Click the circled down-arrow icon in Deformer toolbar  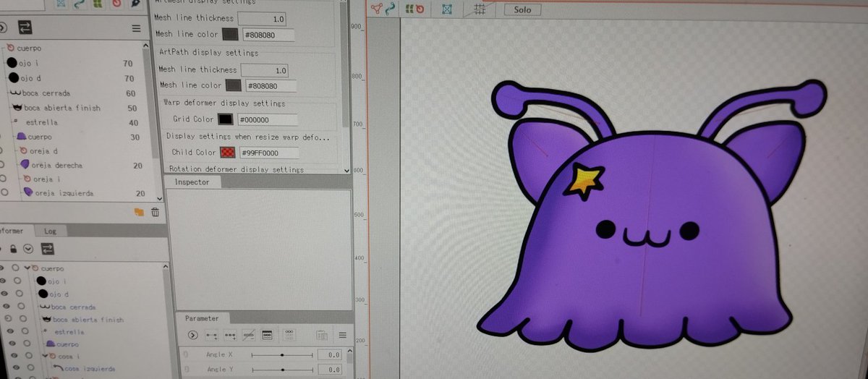28,248
